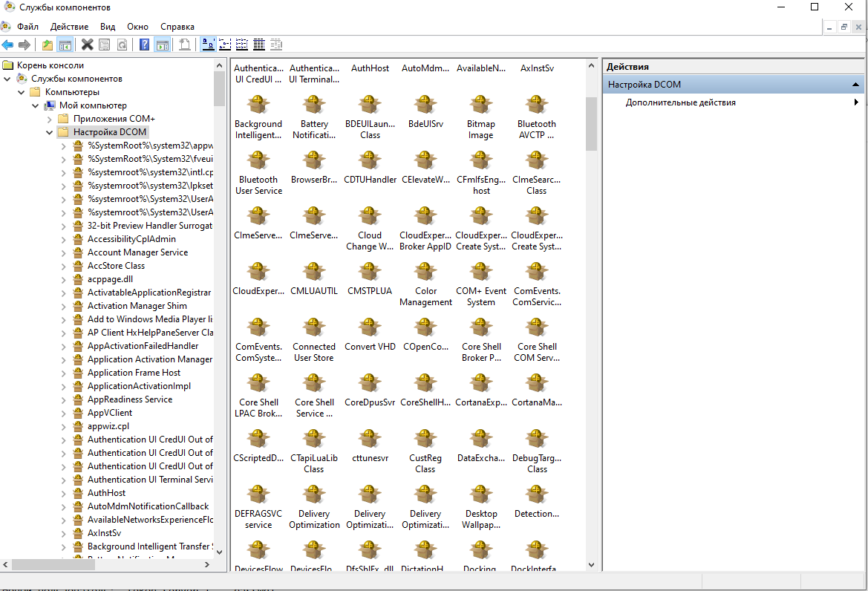
Task: Switch to Large icons view in toolbar
Action: pyautogui.click(x=208, y=45)
